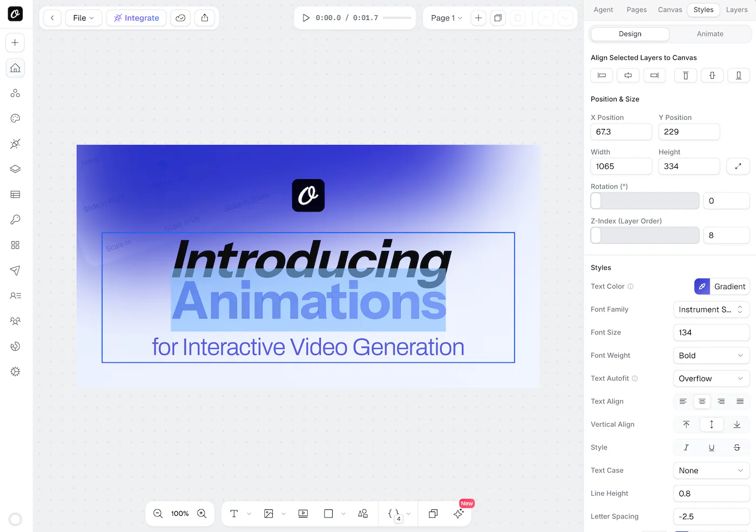Toggle italic text style
The height and width of the screenshot is (532, 756).
pos(686,447)
